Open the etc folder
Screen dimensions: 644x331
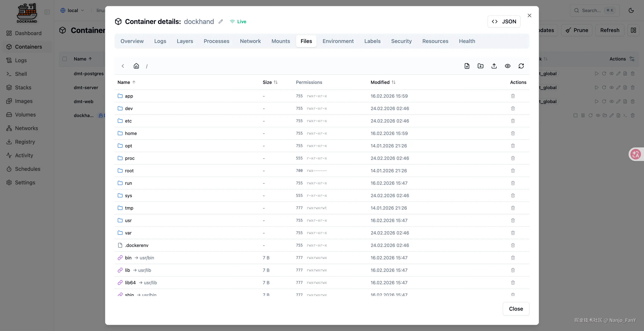tap(128, 121)
